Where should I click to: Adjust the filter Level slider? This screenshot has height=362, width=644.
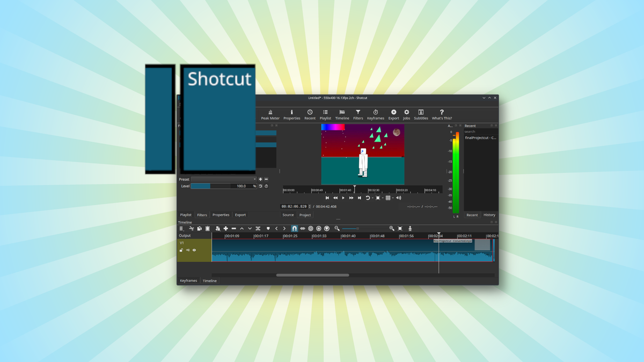coord(224,186)
